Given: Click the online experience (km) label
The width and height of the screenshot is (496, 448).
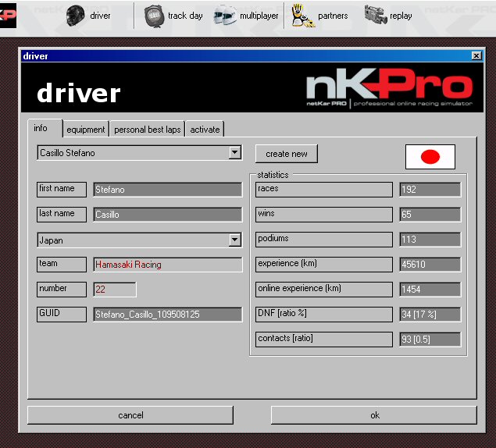Looking at the screenshot, I should 324,290.
